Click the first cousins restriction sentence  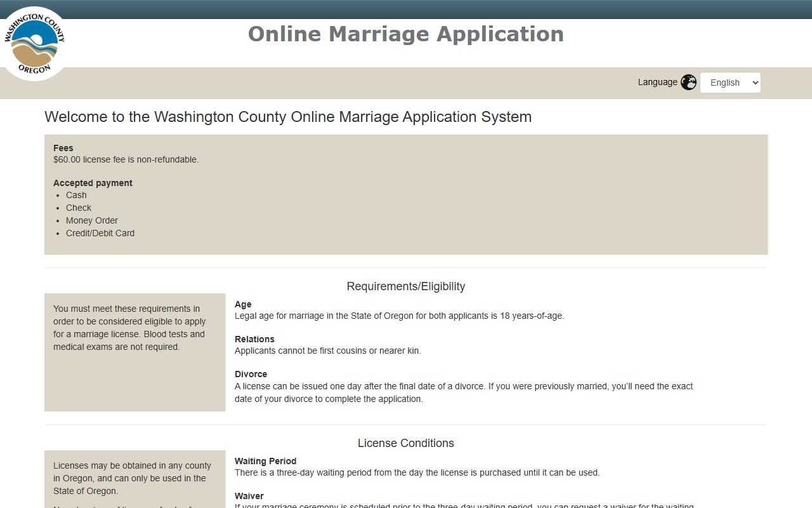click(328, 351)
